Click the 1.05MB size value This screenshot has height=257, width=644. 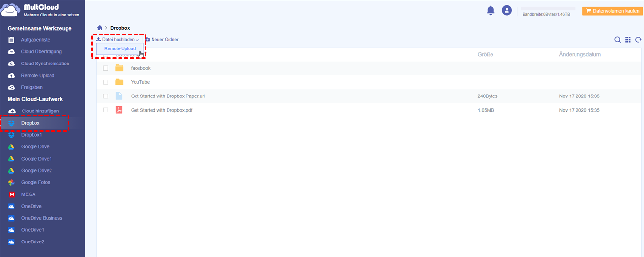pyautogui.click(x=486, y=111)
